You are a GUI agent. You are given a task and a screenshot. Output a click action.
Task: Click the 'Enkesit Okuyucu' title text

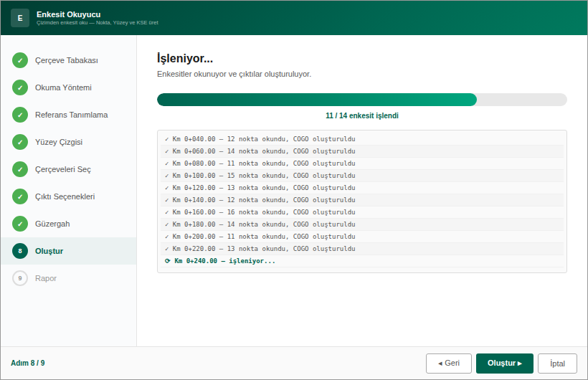[x=69, y=14]
